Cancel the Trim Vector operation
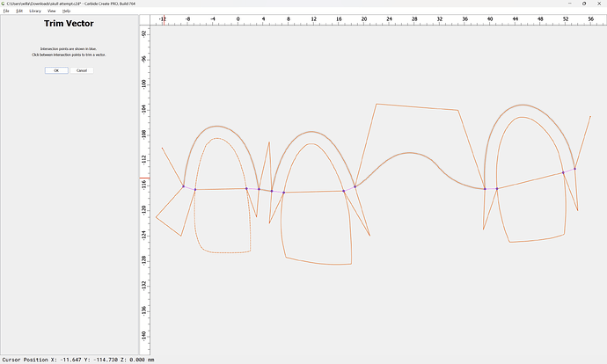Viewport: 607px width, 364px height. tap(81, 70)
